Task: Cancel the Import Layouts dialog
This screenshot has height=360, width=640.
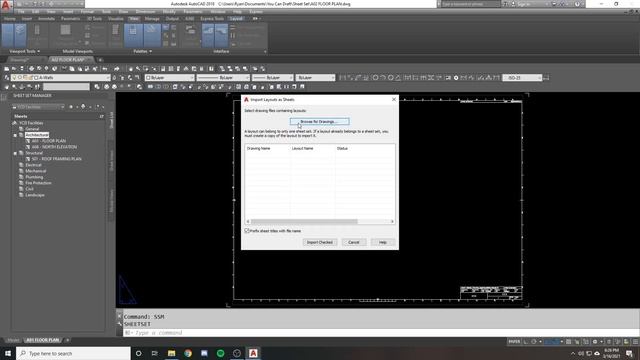Action: tap(353, 242)
